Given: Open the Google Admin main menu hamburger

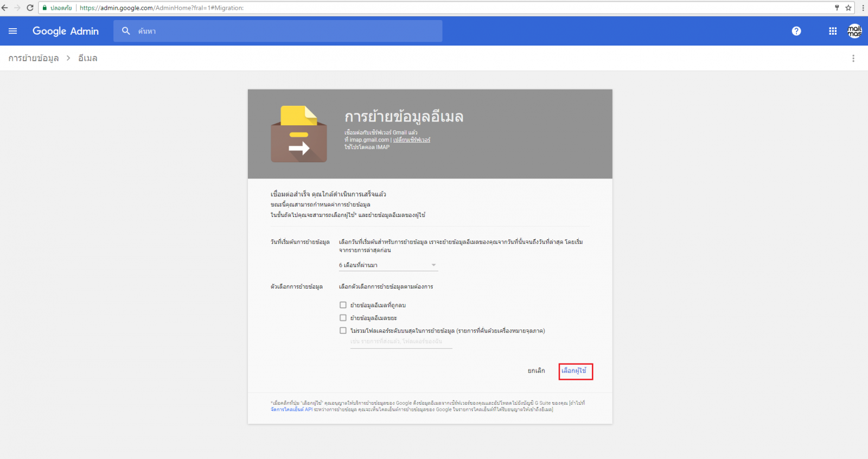Looking at the screenshot, I should point(13,31).
